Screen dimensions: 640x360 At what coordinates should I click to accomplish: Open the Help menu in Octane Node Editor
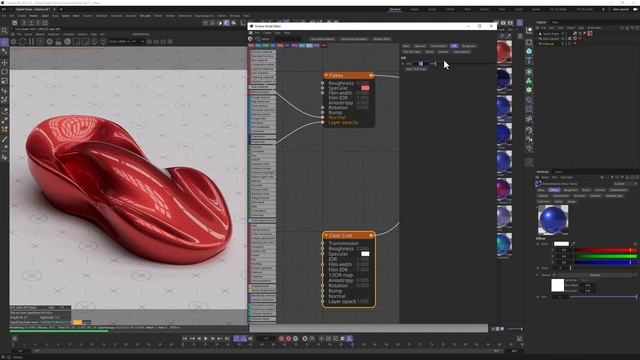(x=287, y=33)
